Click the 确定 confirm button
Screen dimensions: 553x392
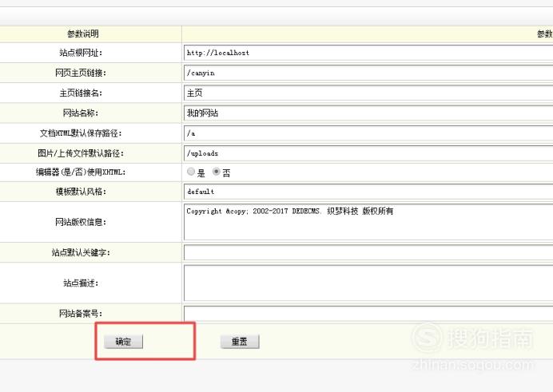pos(123,341)
